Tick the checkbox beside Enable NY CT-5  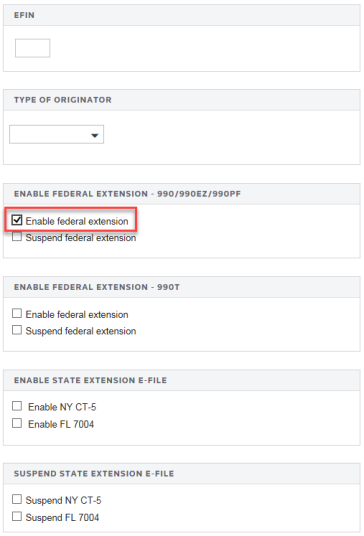[17, 406]
